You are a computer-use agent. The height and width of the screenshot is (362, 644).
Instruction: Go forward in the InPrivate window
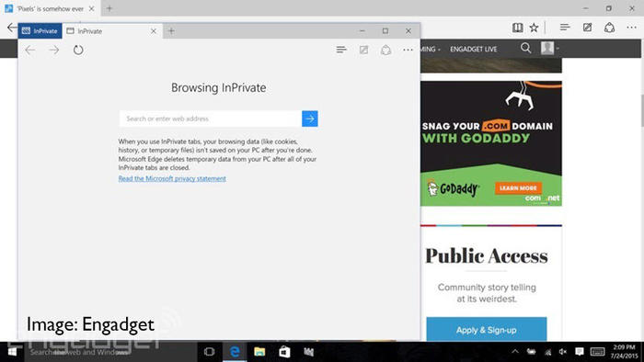click(53, 50)
